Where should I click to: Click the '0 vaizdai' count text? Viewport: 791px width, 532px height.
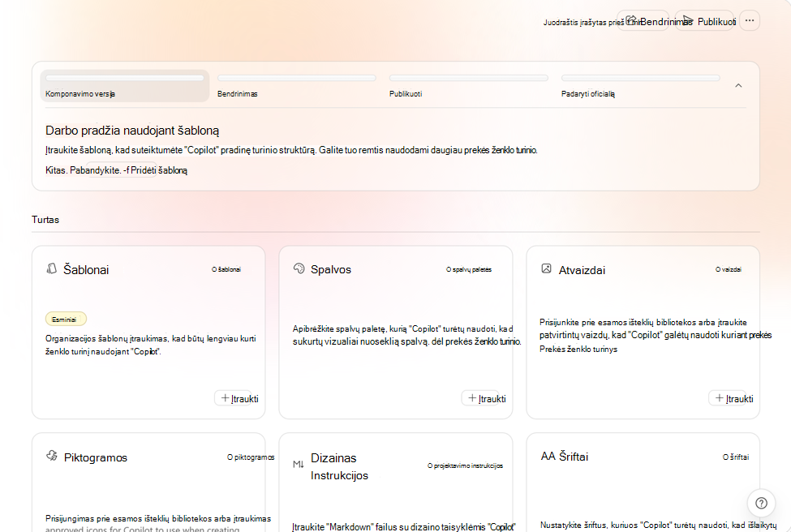(729, 269)
